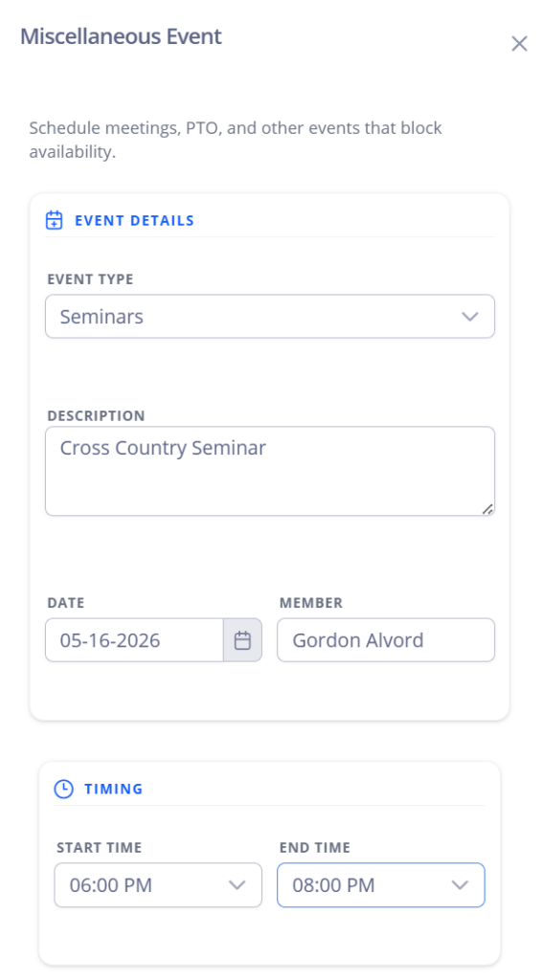Click the description box resize handle

(487, 509)
